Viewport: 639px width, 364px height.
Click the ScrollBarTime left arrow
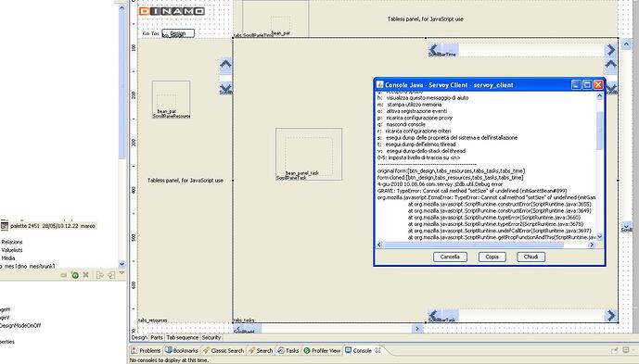433,50
